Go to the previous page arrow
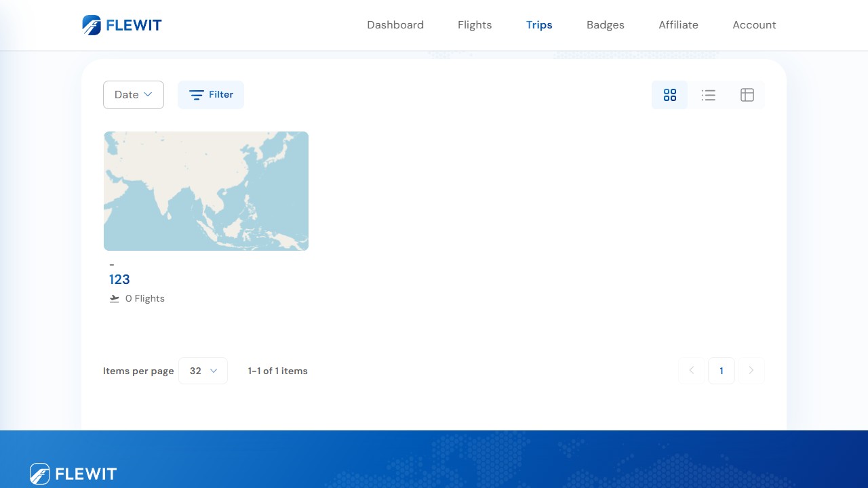 (692, 371)
